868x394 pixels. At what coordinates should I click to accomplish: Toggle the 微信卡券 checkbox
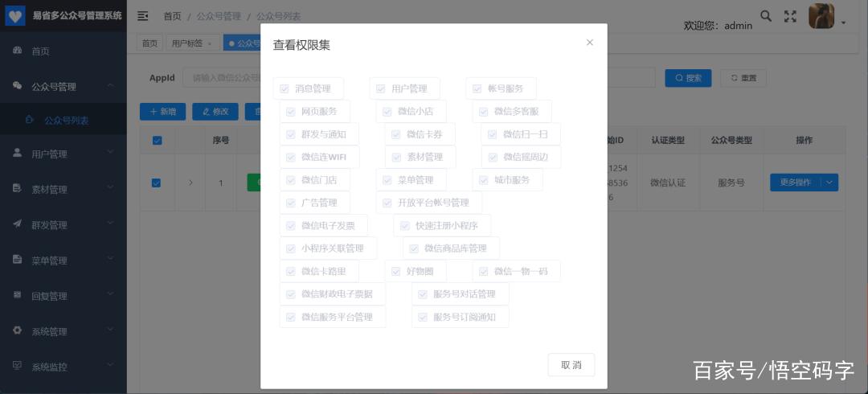pos(395,134)
